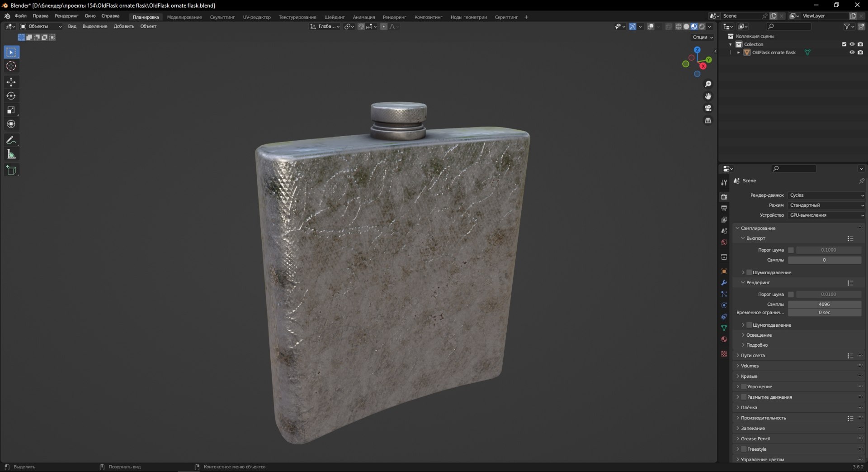
Task: Pick the Annotate pencil tool
Action: 11,140
